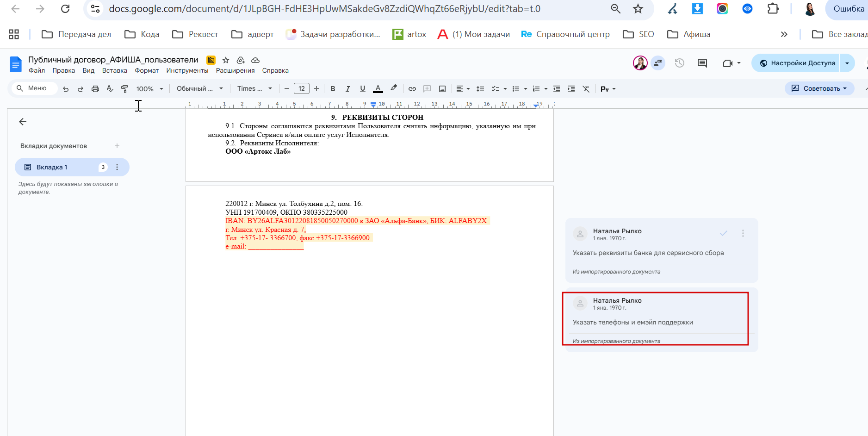Open the 'Формат' menu
This screenshot has width=868, height=436.
click(x=147, y=70)
